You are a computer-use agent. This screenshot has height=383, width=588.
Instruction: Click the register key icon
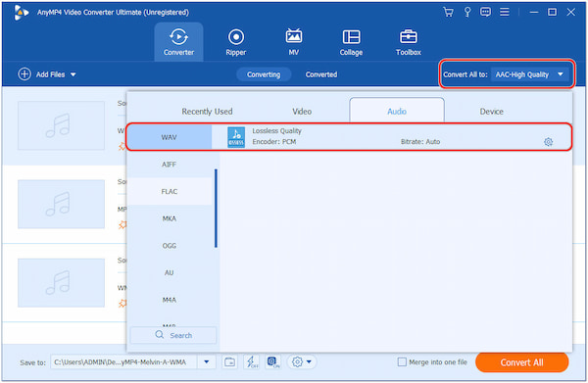point(467,12)
